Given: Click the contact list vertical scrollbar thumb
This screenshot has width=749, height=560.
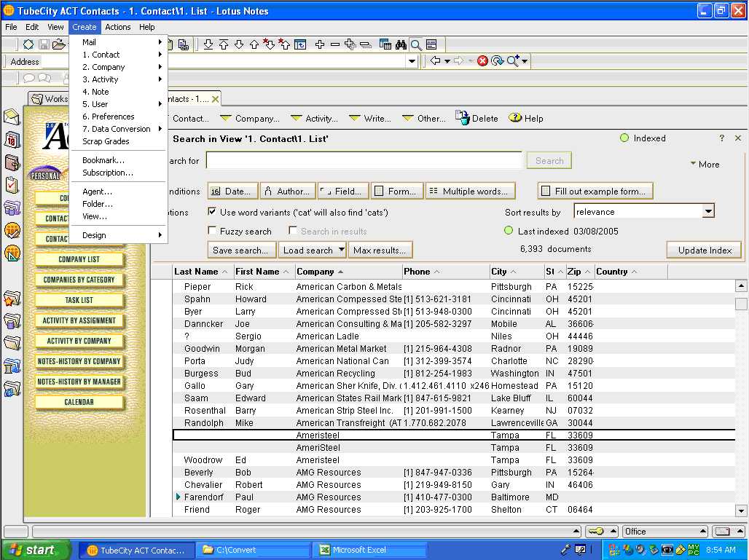Looking at the screenshot, I should tap(740, 304).
